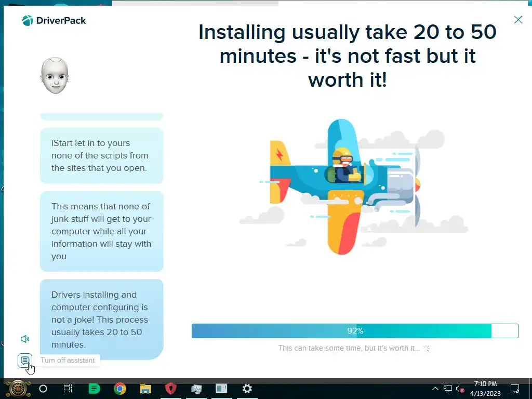Mute the assistant voice with the speaker icon
The image size is (532, 399).
pyautogui.click(x=25, y=339)
